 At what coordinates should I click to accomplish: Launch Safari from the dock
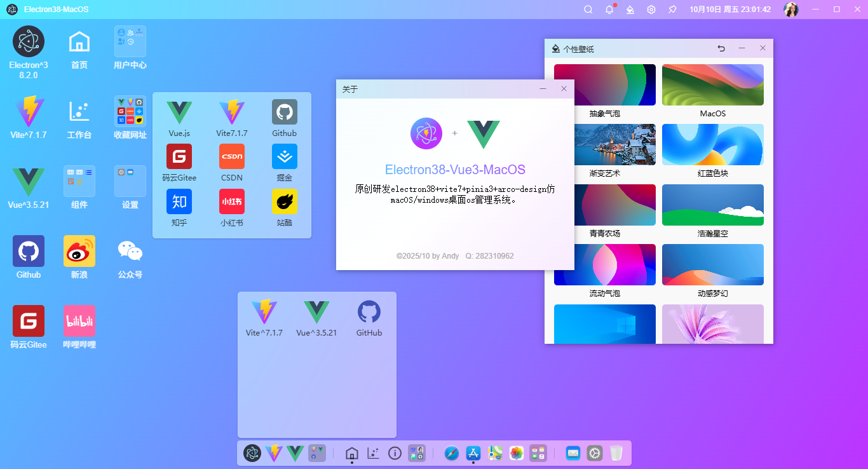click(452, 453)
